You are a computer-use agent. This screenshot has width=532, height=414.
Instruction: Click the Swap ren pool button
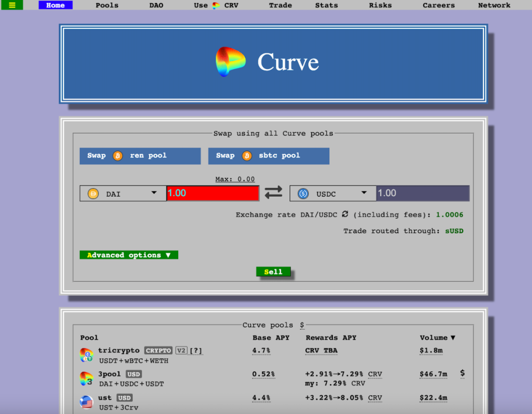(x=140, y=156)
